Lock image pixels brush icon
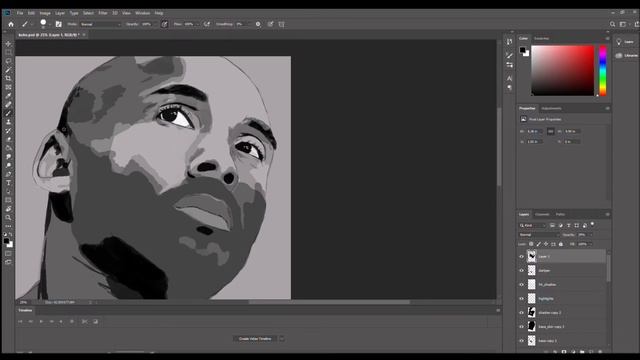640x360 pixels. point(538,244)
